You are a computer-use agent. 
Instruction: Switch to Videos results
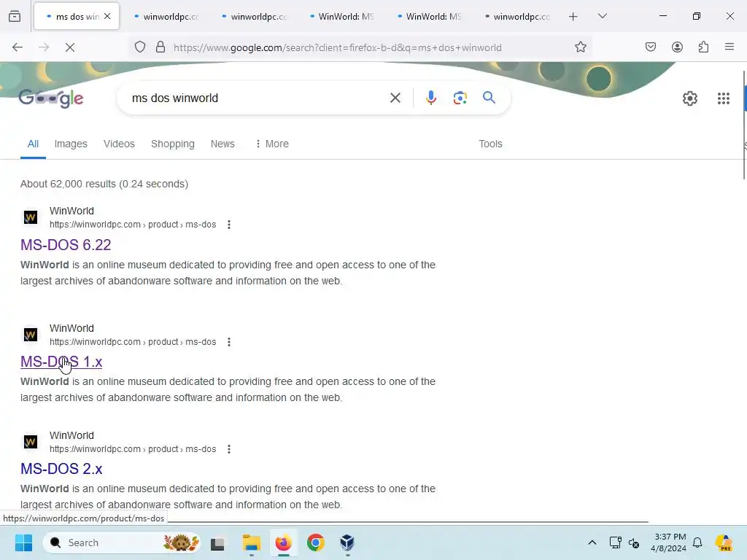(119, 144)
